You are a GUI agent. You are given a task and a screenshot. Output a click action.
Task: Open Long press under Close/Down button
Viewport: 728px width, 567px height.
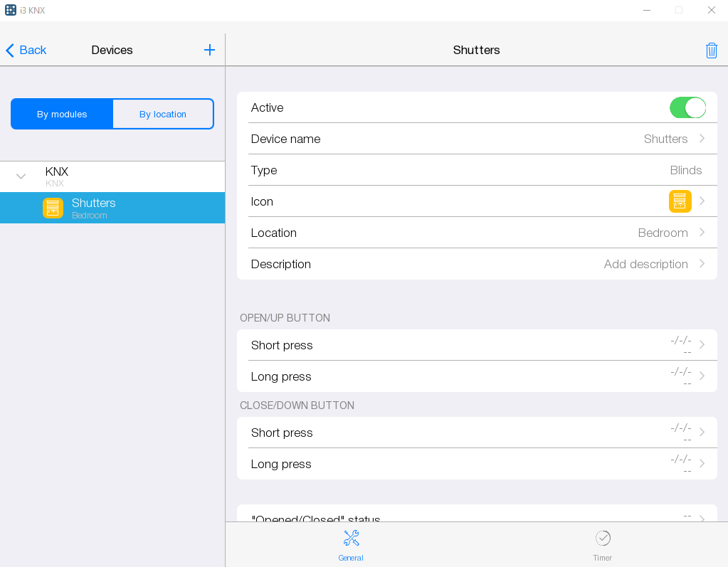tap(477, 464)
